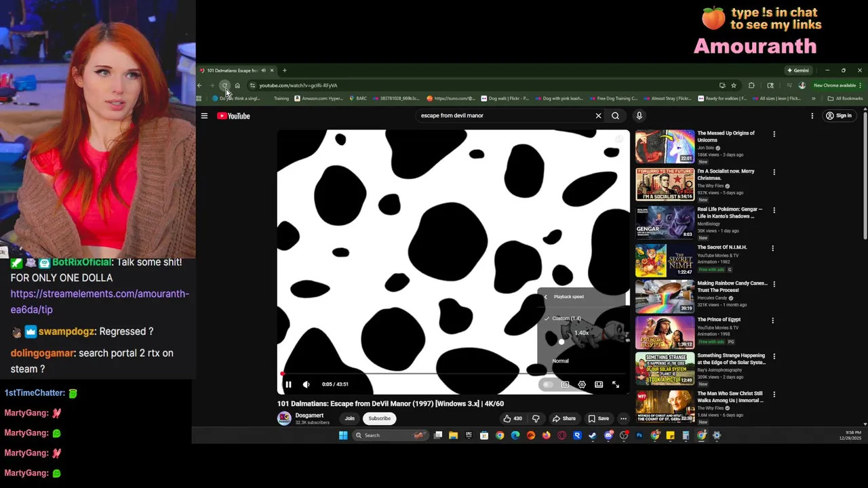Pause the YouTube video
This screenshot has height=488, width=868.
coord(288,384)
